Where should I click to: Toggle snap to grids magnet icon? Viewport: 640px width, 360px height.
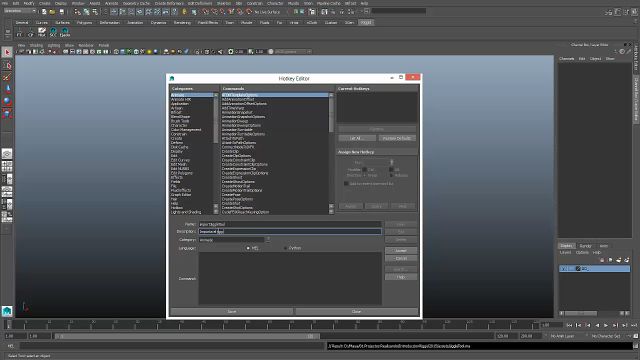[205, 12]
